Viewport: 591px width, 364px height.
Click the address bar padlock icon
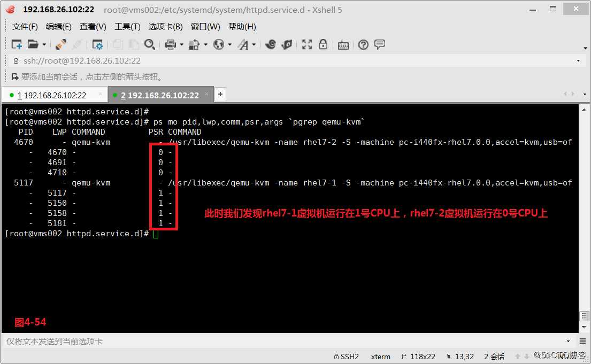16,61
